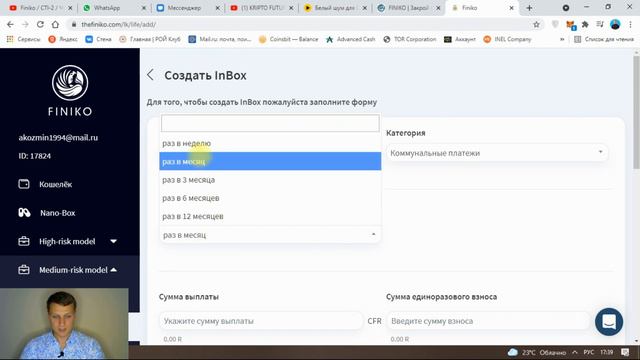Viewport: 640px width, 360px height.
Task: Close the frequency combo box showing раз в месяц
Action: 270,235
